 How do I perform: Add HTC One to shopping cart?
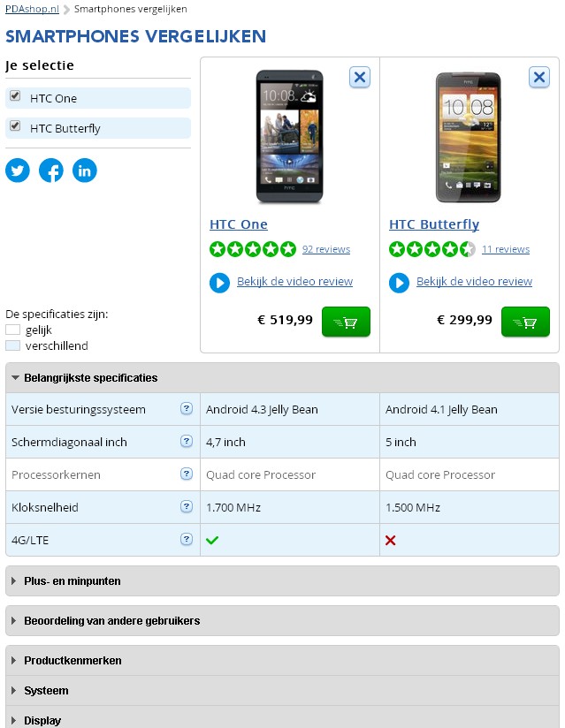click(346, 322)
